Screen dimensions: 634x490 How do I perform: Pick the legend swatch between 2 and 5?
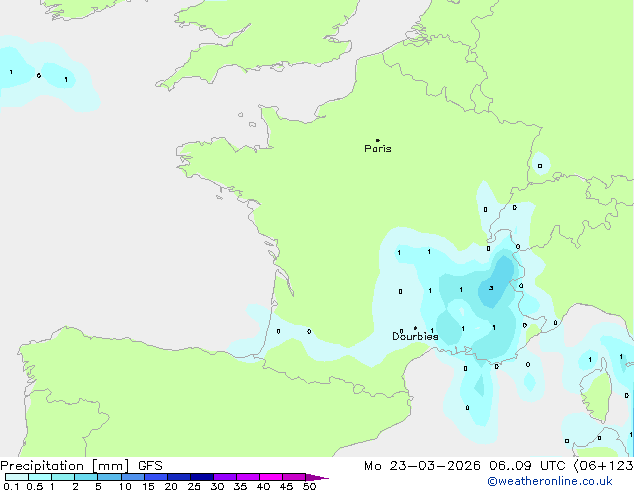86,477
